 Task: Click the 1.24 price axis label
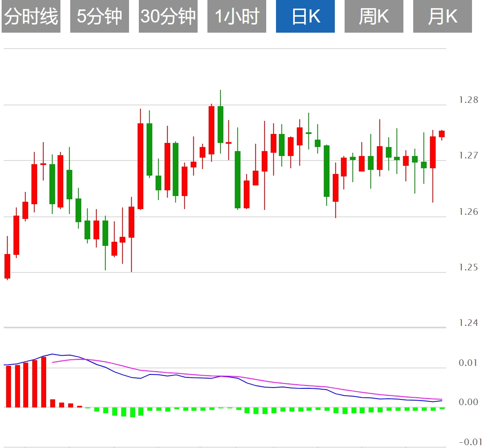coord(468,323)
